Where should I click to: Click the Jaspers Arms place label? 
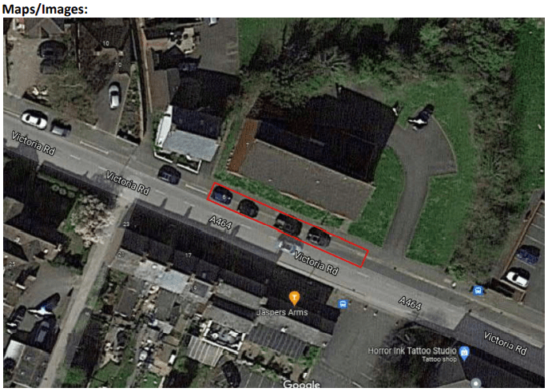click(282, 312)
